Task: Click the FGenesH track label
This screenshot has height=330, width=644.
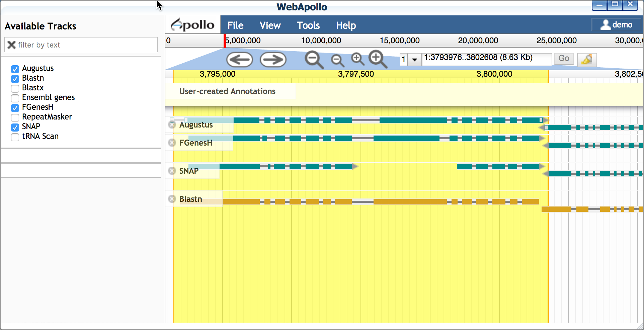Action: [196, 143]
